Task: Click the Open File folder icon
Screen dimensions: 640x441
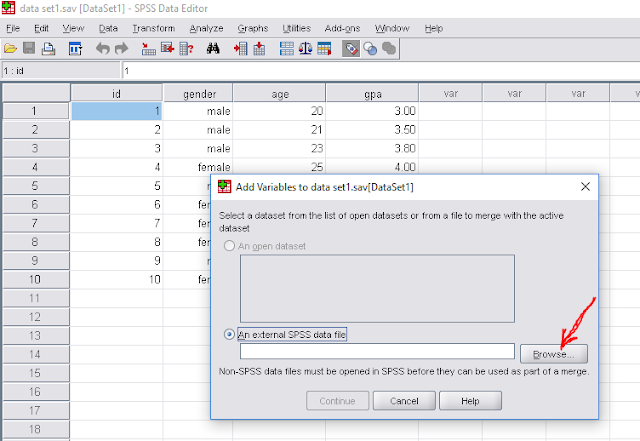Action: click(x=10, y=49)
